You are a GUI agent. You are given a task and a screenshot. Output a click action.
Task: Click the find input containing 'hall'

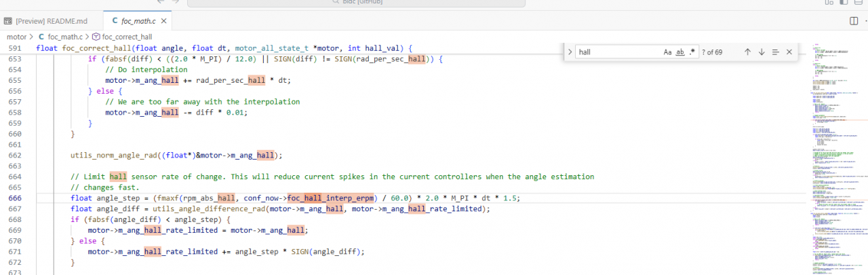[x=617, y=52]
